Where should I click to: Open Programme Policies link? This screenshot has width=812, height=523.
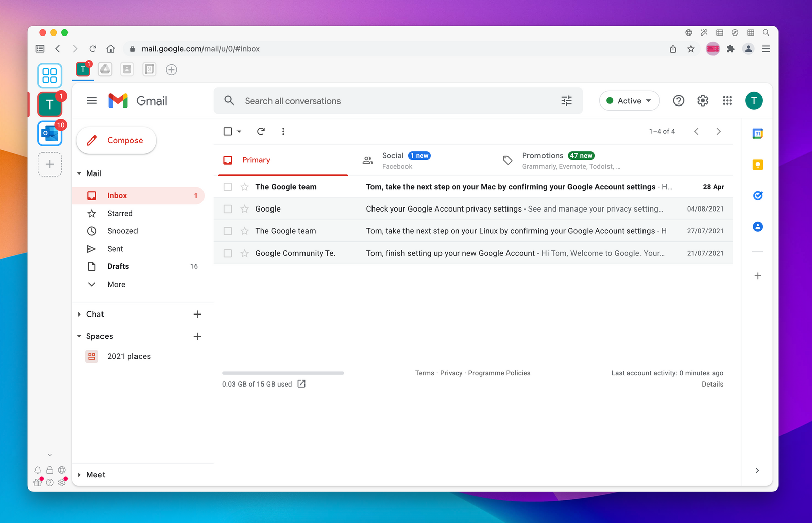(499, 373)
